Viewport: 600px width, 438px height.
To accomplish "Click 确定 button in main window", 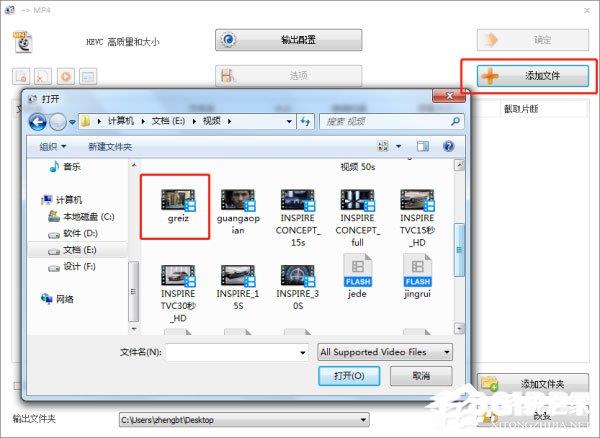I will click(533, 40).
